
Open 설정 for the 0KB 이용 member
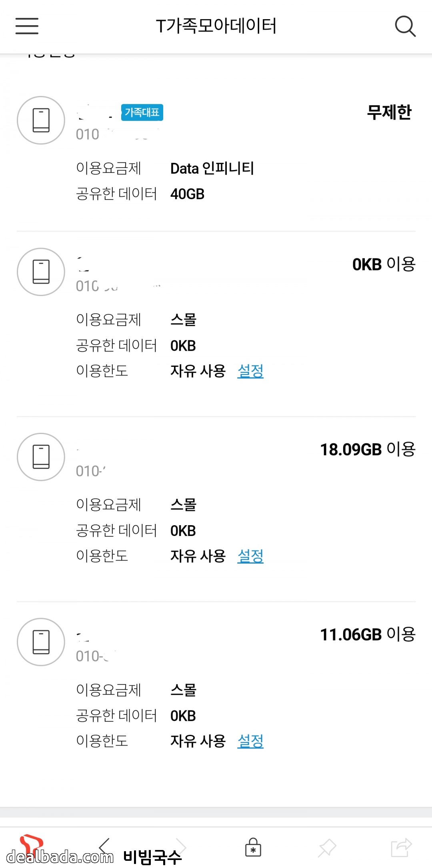pyautogui.click(x=250, y=371)
